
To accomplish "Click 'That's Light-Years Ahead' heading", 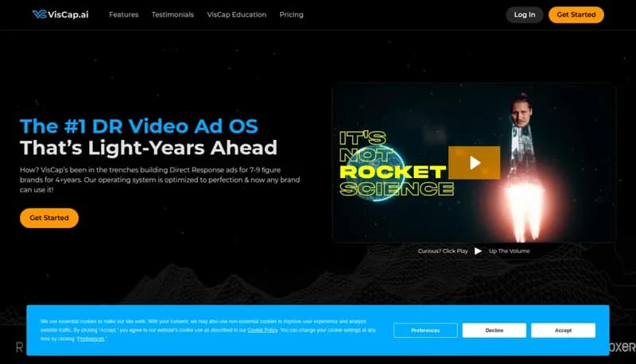I will coord(149,148).
